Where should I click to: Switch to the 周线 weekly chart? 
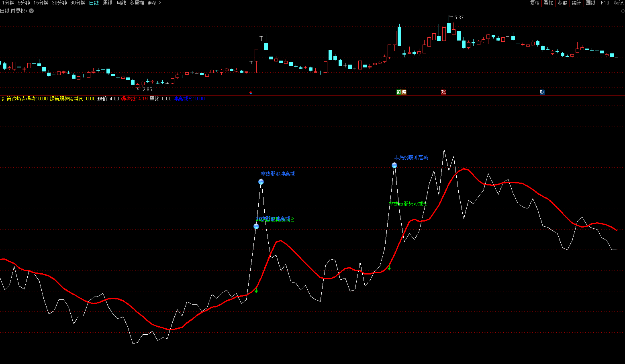point(108,3)
